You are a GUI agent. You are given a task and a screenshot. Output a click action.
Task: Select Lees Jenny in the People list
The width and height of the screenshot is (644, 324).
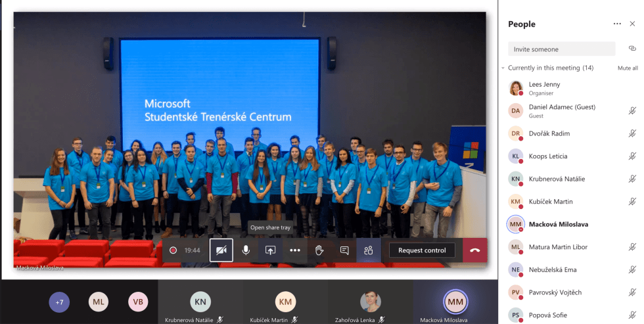pos(572,88)
